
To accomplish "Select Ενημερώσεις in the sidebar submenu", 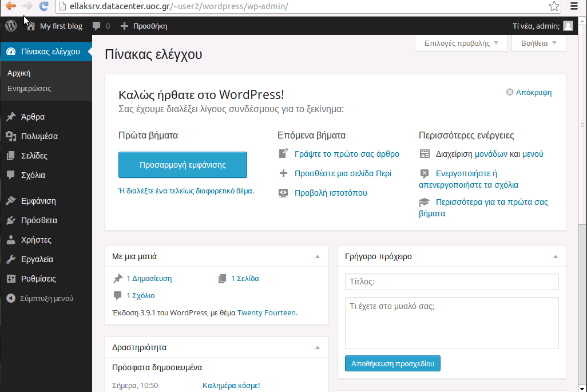I will (29, 89).
